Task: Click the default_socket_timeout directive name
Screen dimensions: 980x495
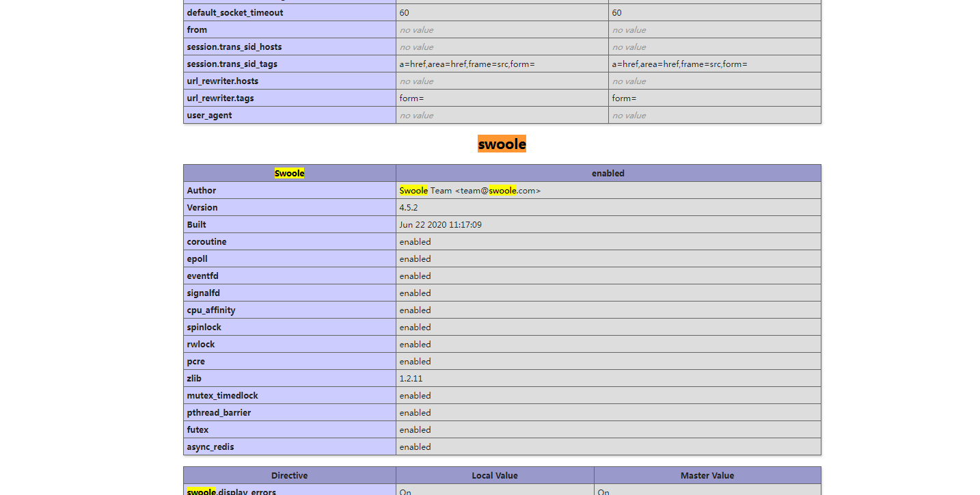Action: coord(234,13)
